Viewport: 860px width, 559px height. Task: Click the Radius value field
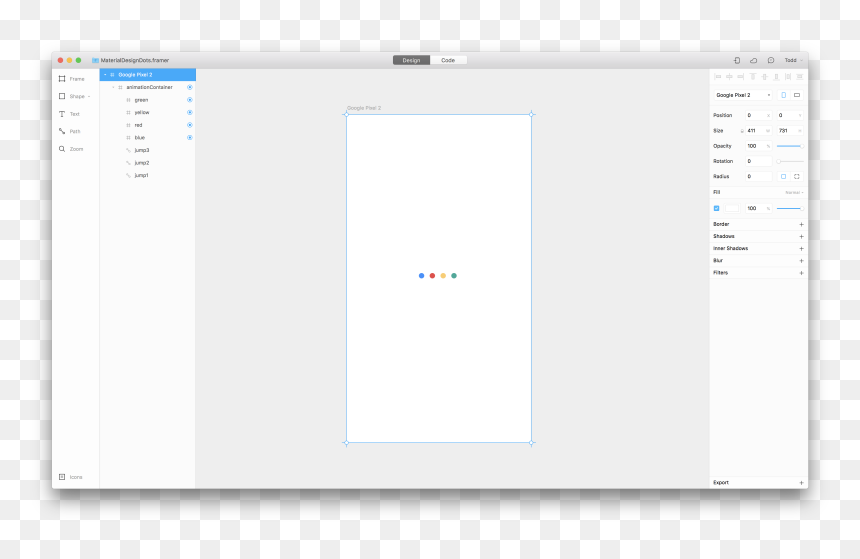(x=759, y=177)
